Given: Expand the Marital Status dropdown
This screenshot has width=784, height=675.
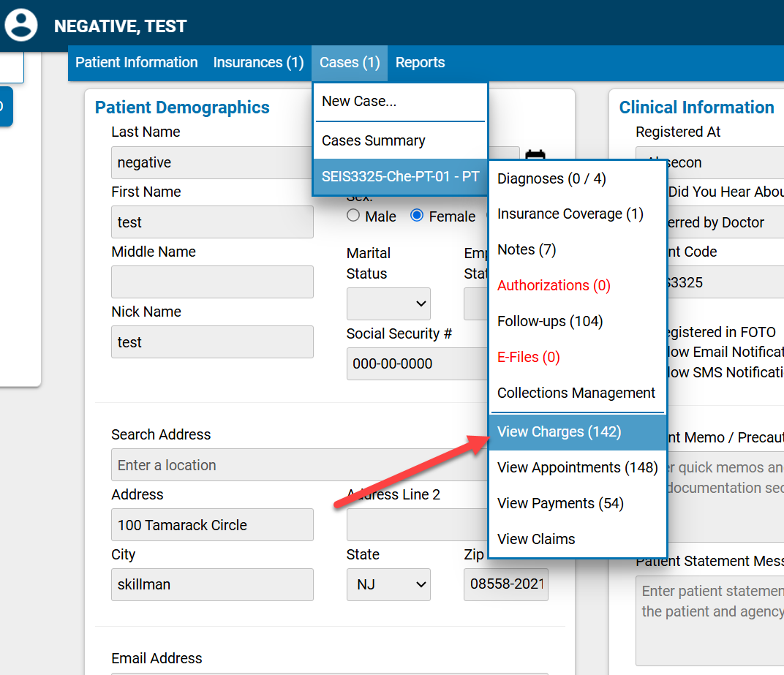Looking at the screenshot, I should [388, 303].
